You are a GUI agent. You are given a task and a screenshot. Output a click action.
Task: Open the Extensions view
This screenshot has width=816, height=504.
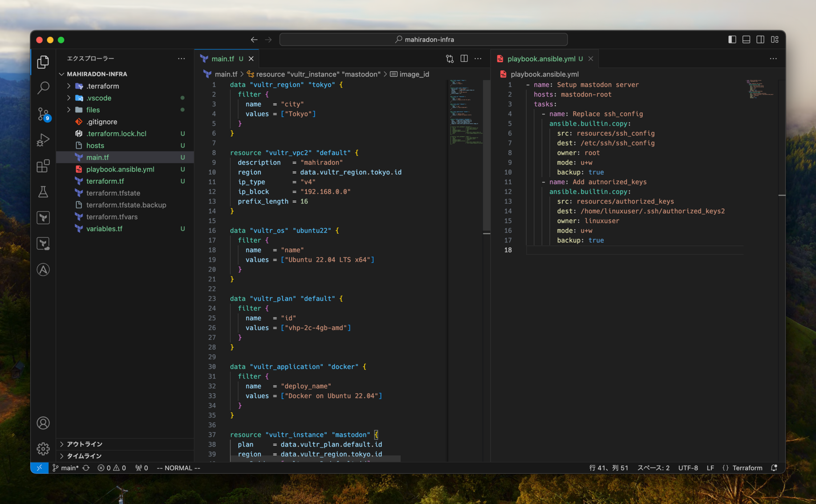43,166
